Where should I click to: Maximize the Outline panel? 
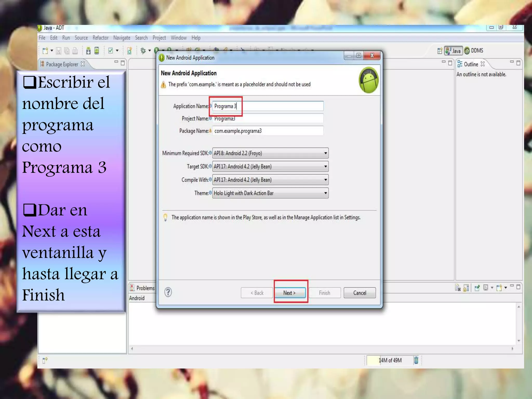518,63
